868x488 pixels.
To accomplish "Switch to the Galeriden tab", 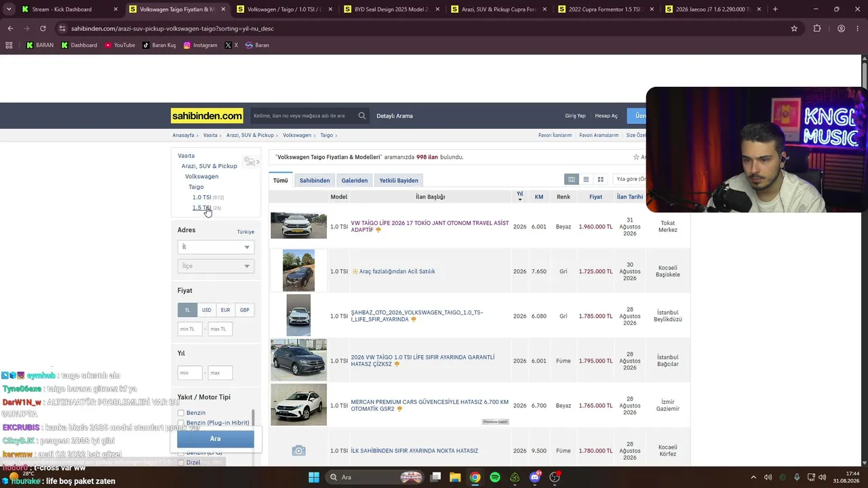I will (x=355, y=180).
